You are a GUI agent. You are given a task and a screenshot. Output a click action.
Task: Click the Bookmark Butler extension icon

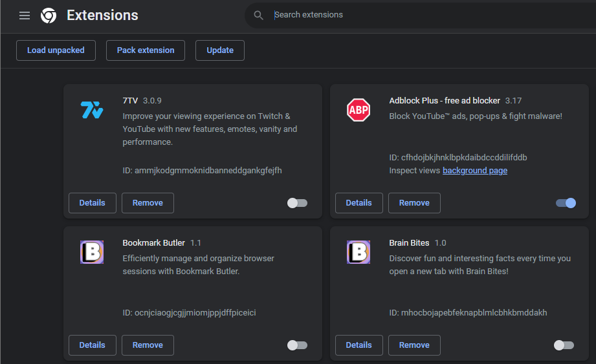92,252
